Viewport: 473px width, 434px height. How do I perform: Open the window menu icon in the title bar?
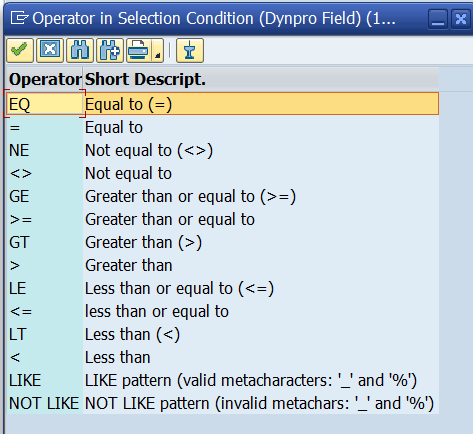18,18
